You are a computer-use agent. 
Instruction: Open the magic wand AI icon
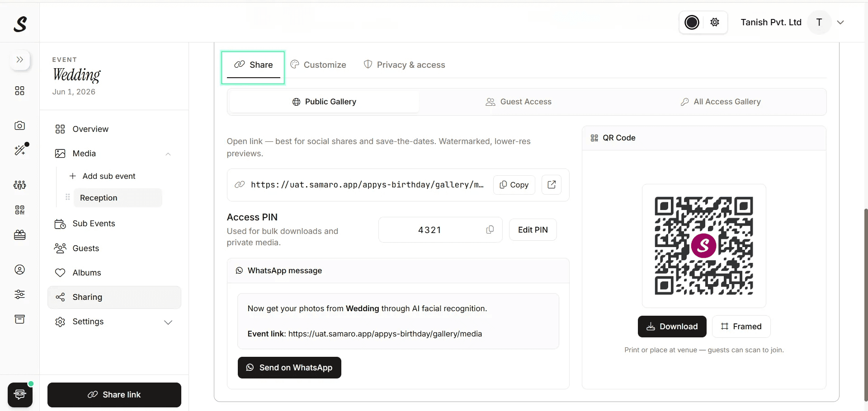(20, 150)
